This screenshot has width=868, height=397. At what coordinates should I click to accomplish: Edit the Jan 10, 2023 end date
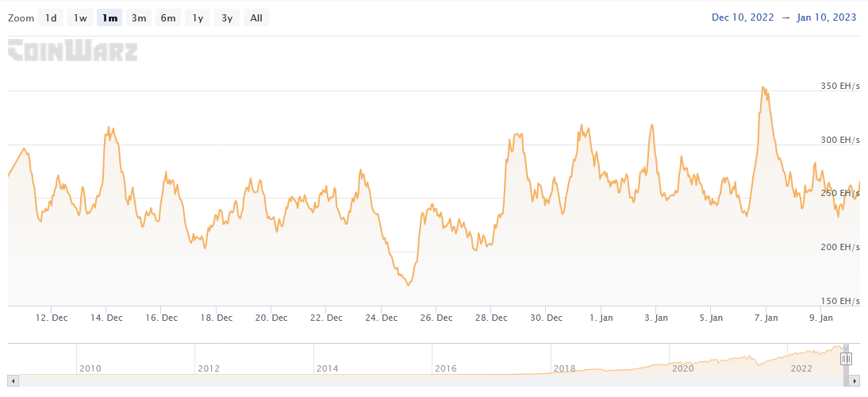(x=827, y=17)
